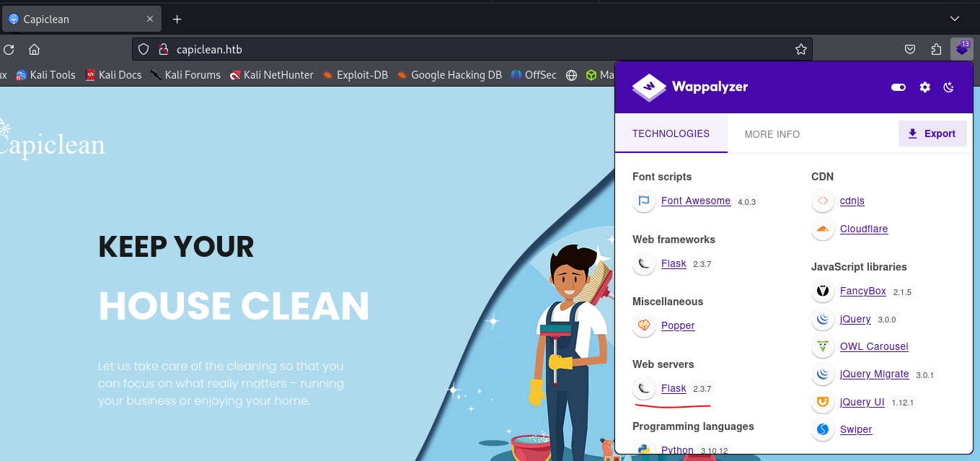Open the Font Awesome link
This screenshot has height=461, width=980.
click(x=696, y=201)
